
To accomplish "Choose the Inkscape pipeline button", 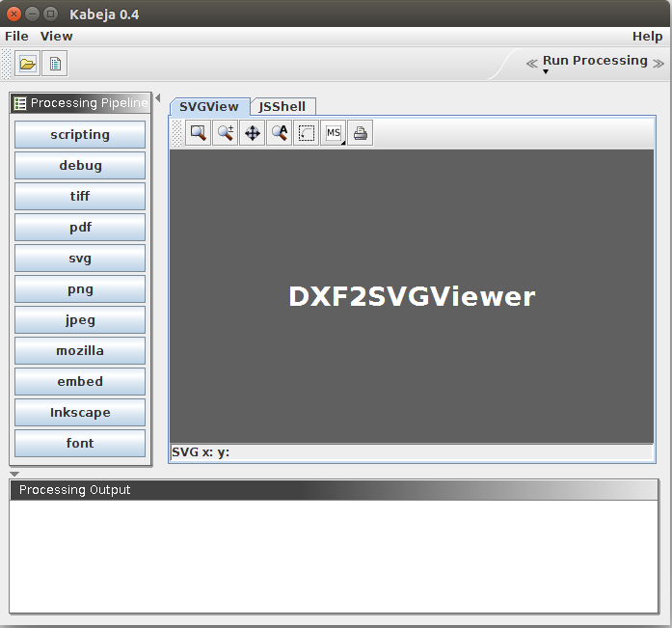I will pos(80,412).
